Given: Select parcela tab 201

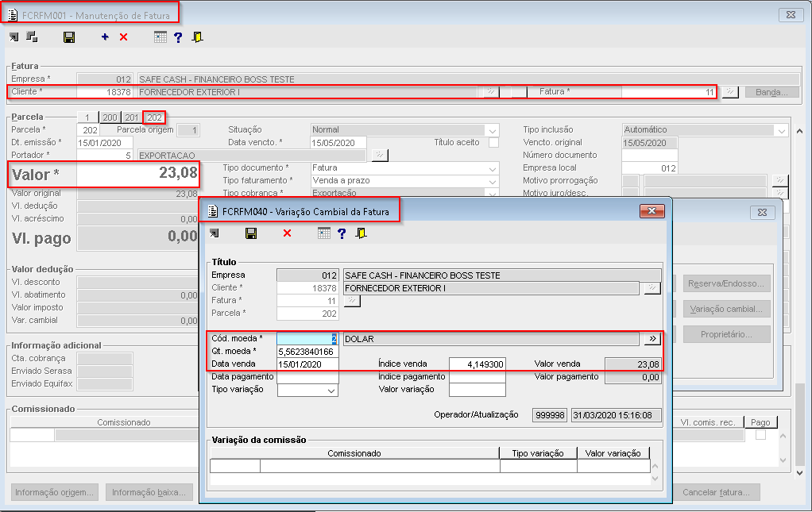Looking at the screenshot, I should pyautogui.click(x=132, y=117).
